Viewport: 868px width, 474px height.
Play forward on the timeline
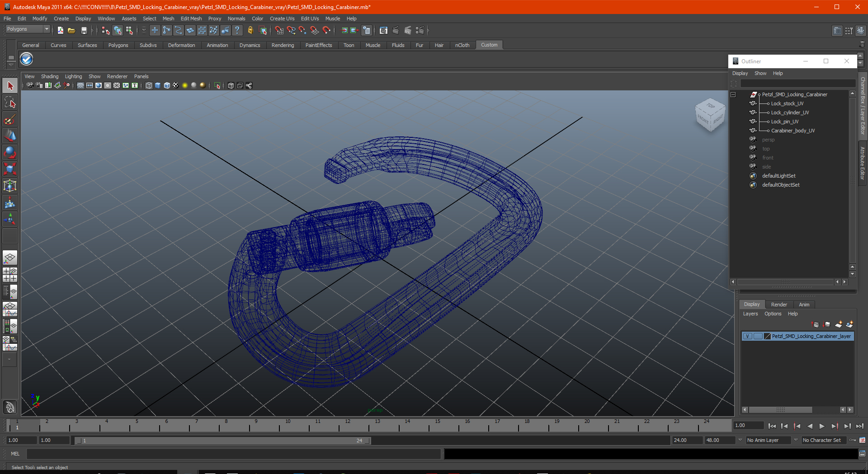click(x=822, y=426)
